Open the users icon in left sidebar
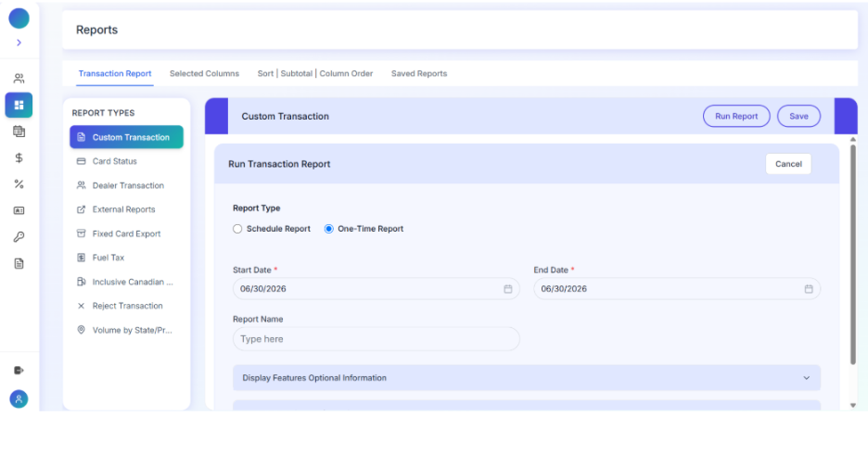Image resolution: width=868 pixels, height=454 pixels. click(19, 79)
